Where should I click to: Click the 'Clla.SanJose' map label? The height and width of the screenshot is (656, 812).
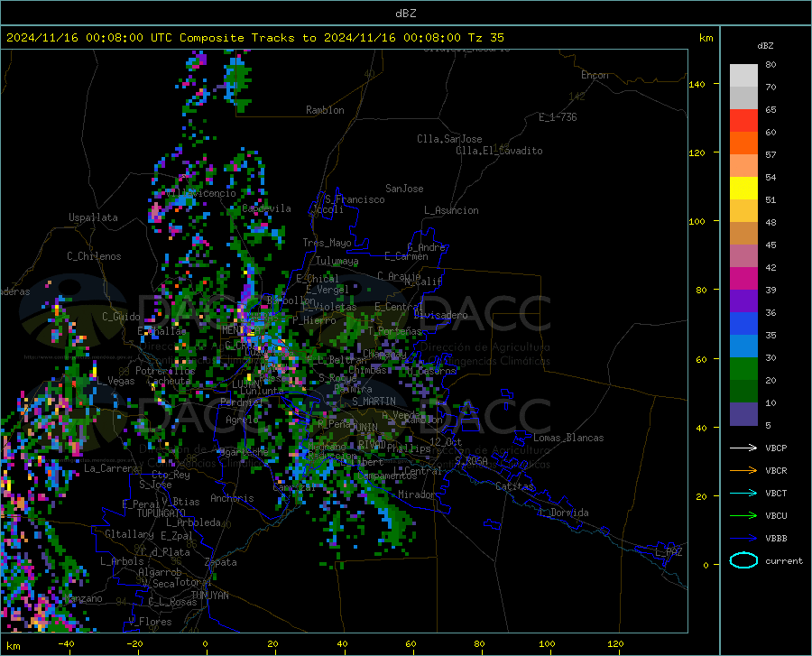pyautogui.click(x=449, y=139)
